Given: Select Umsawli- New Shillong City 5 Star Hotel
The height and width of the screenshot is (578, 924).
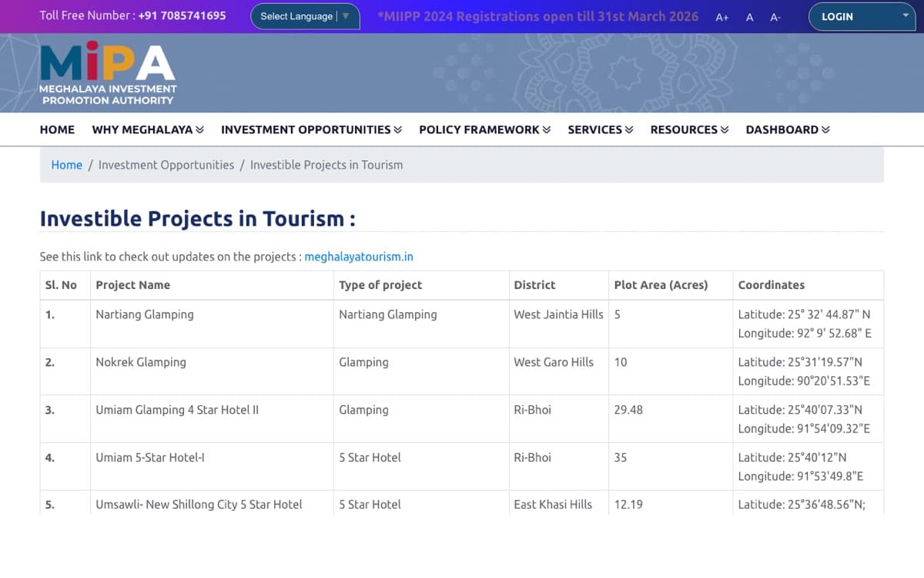Looking at the screenshot, I should (x=199, y=505).
